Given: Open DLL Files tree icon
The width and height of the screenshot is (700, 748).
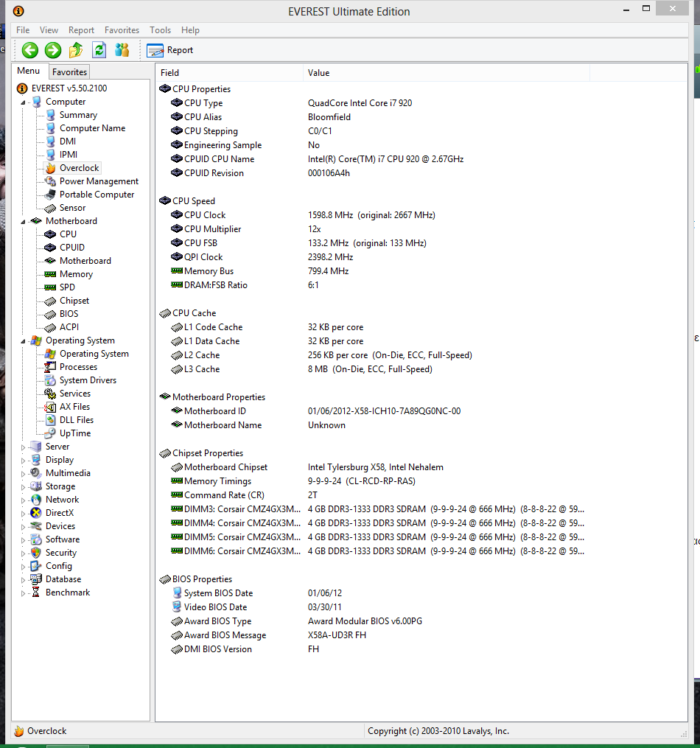Looking at the screenshot, I should pyautogui.click(x=50, y=420).
